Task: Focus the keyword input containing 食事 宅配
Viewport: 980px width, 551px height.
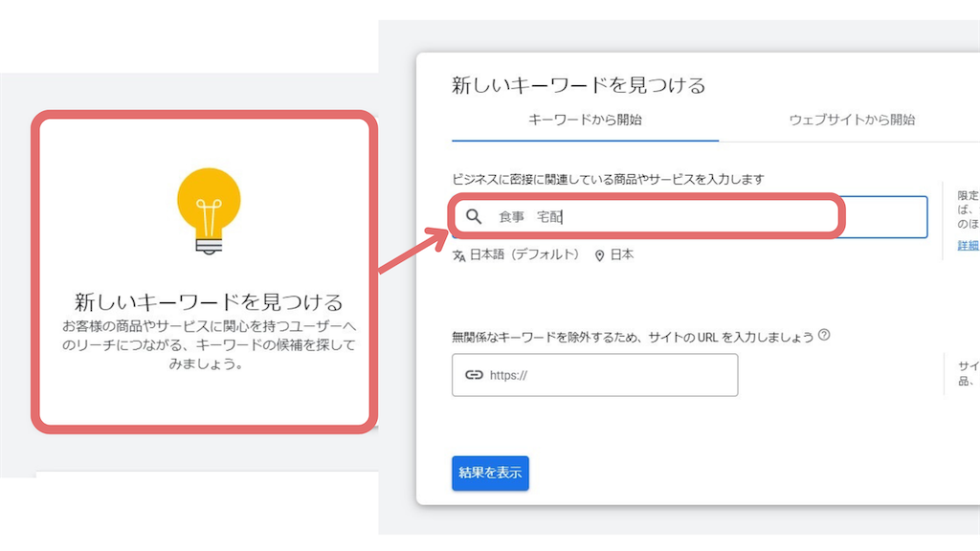Action: pyautogui.click(x=690, y=217)
